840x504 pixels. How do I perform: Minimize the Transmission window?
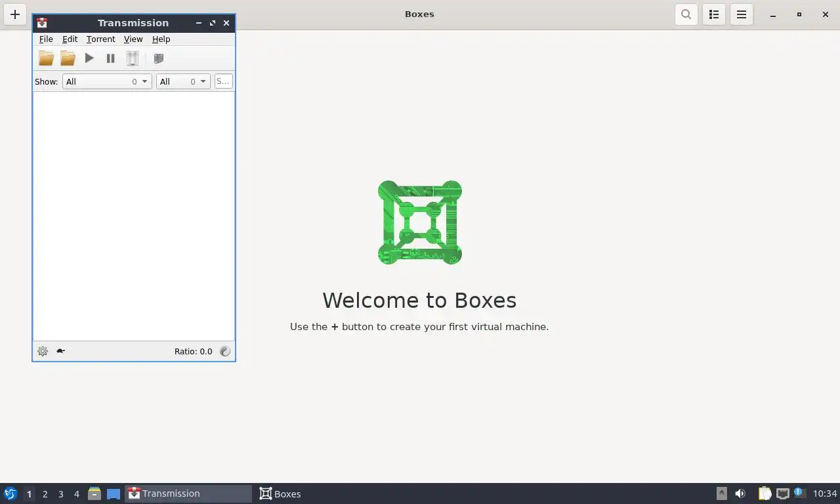point(199,23)
